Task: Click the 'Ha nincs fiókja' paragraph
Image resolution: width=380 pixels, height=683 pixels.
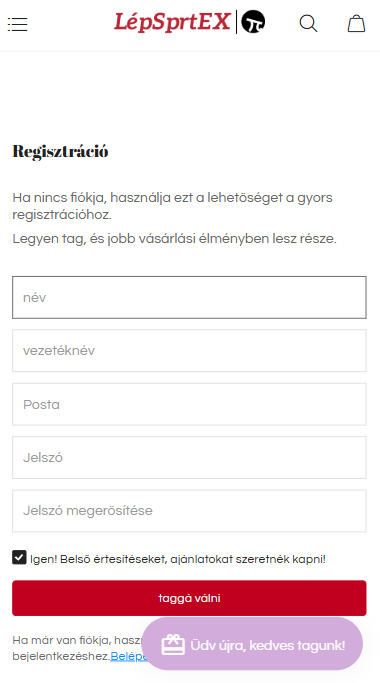Action: click(x=173, y=206)
